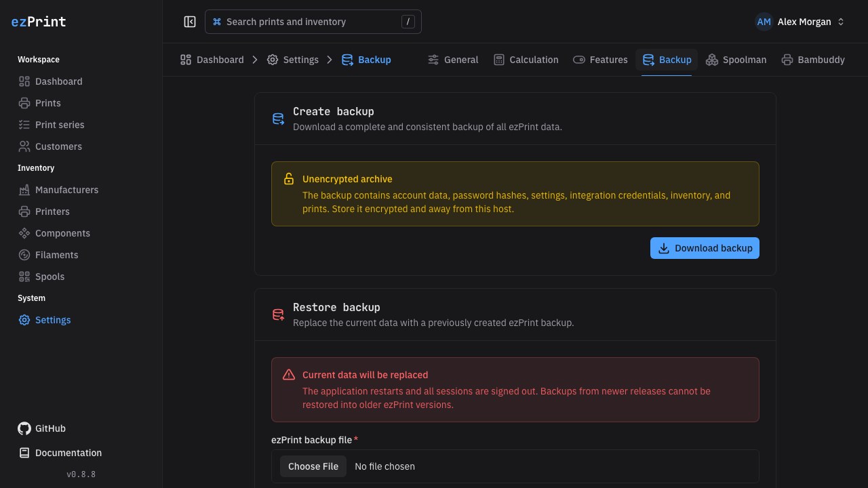Click 'No file chosen' text

coord(384,466)
